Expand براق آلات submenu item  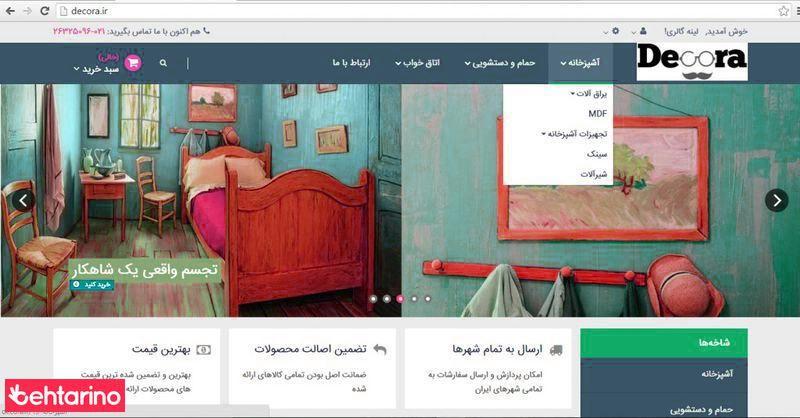[x=589, y=93]
